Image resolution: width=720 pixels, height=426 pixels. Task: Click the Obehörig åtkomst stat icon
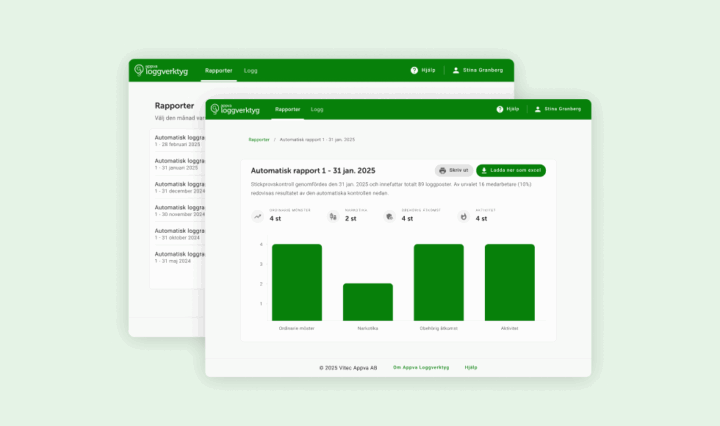389,216
